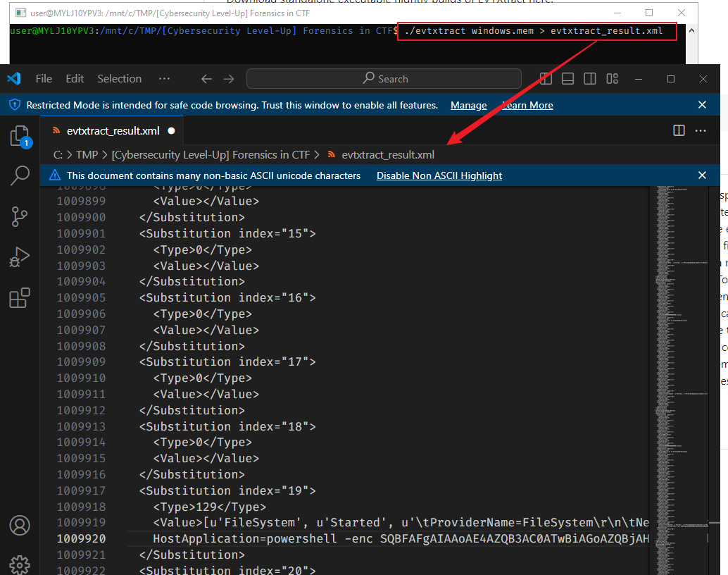Click the Search command center box
The width and height of the screenshot is (728, 575).
pos(385,79)
